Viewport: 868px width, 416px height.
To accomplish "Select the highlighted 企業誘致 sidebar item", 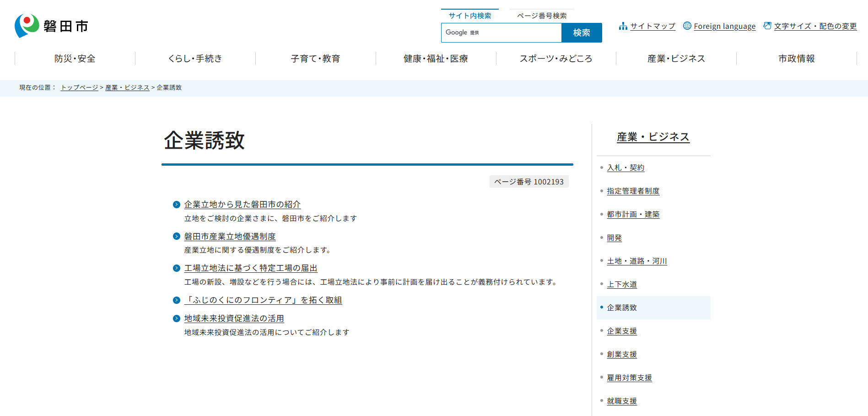I will pyautogui.click(x=653, y=308).
